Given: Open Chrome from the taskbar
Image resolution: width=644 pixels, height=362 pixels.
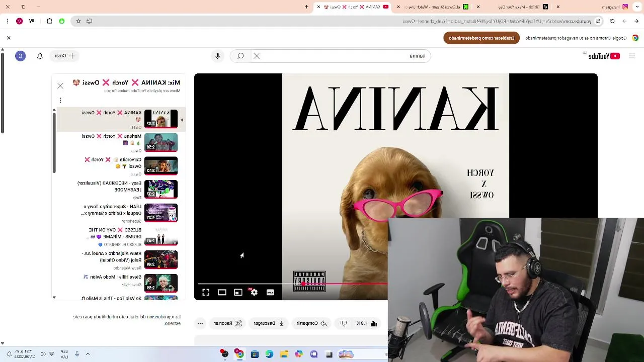Looking at the screenshot, I should click(x=239, y=354).
